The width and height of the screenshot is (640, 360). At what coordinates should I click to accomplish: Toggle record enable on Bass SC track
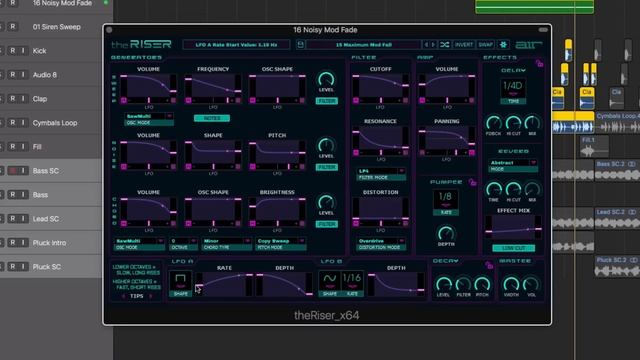13,171
